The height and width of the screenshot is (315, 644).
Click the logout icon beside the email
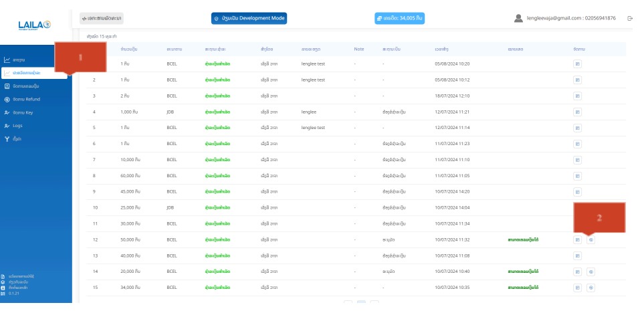tap(630, 18)
